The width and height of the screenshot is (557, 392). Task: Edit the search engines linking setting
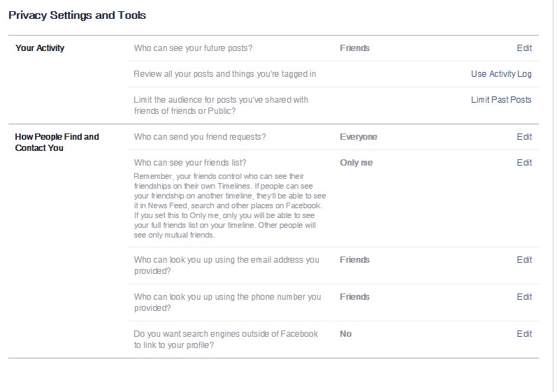coord(524,334)
